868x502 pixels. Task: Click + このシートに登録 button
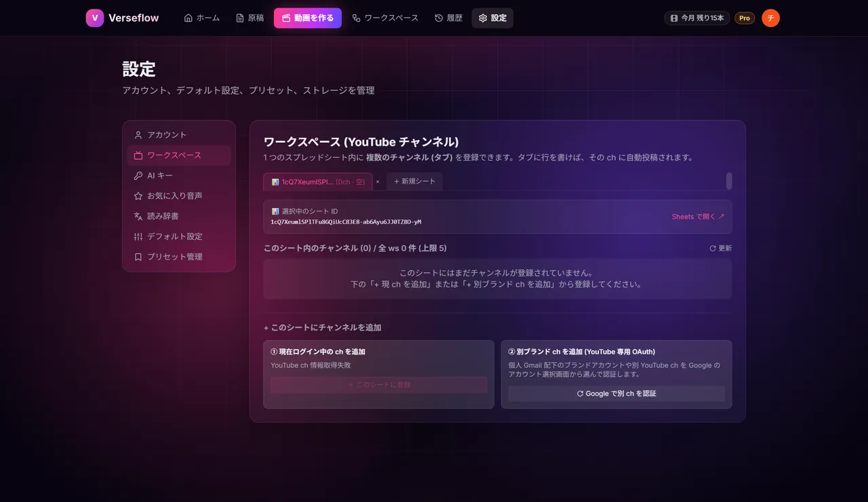[379, 385]
